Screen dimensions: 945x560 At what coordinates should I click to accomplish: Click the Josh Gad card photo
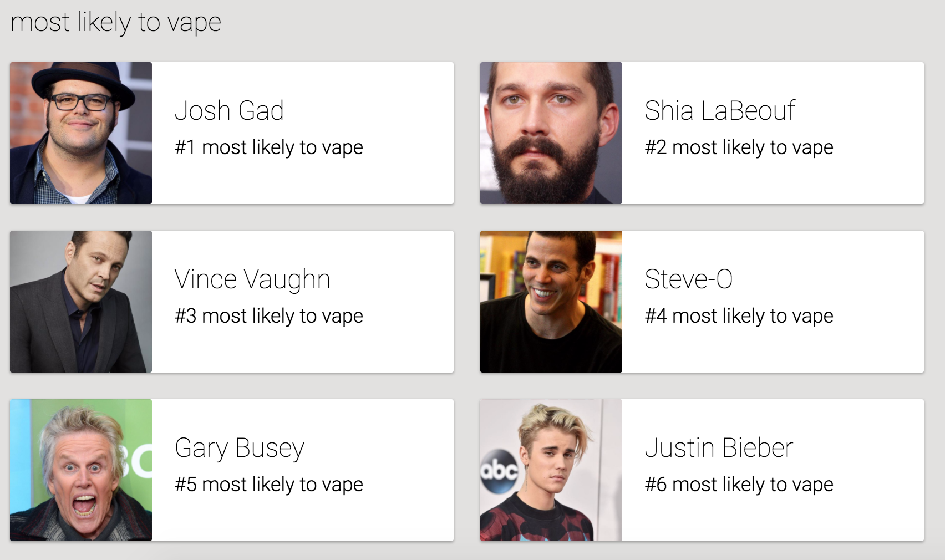(81, 133)
